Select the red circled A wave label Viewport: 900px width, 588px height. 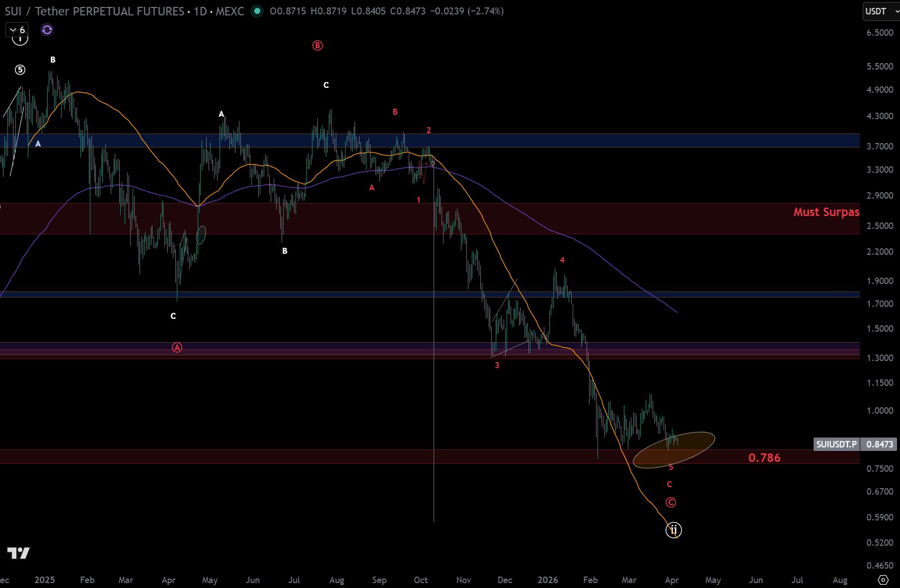[177, 348]
